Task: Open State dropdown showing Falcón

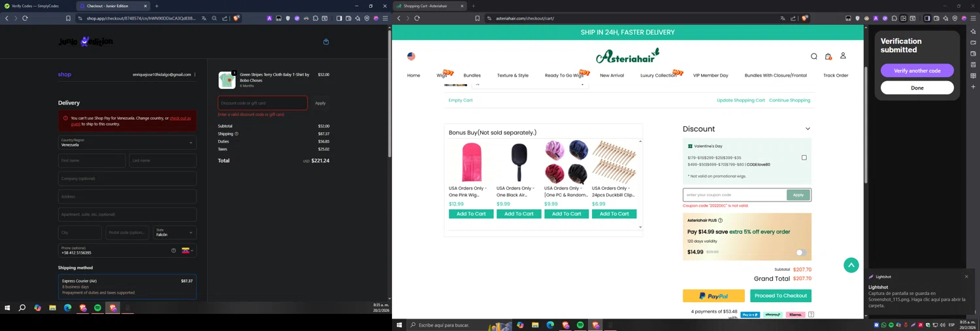Action: point(174,232)
